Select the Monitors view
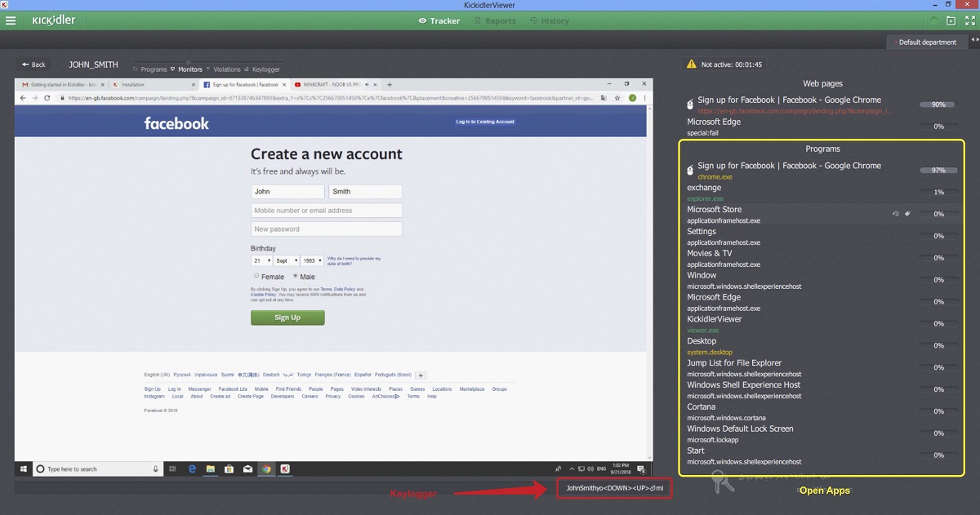Image resolution: width=980 pixels, height=515 pixels. point(186,69)
